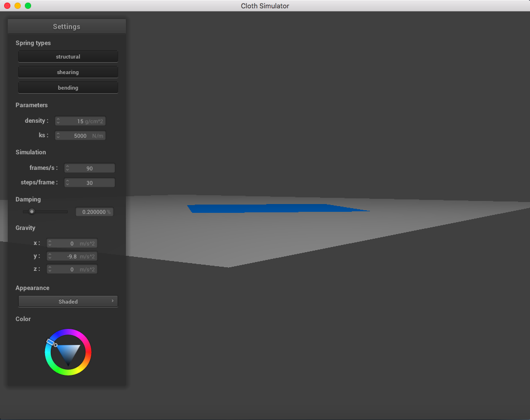Toggle the structural spring type button
Viewport: 530px width, 420px height.
pyautogui.click(x=68, y=56)
